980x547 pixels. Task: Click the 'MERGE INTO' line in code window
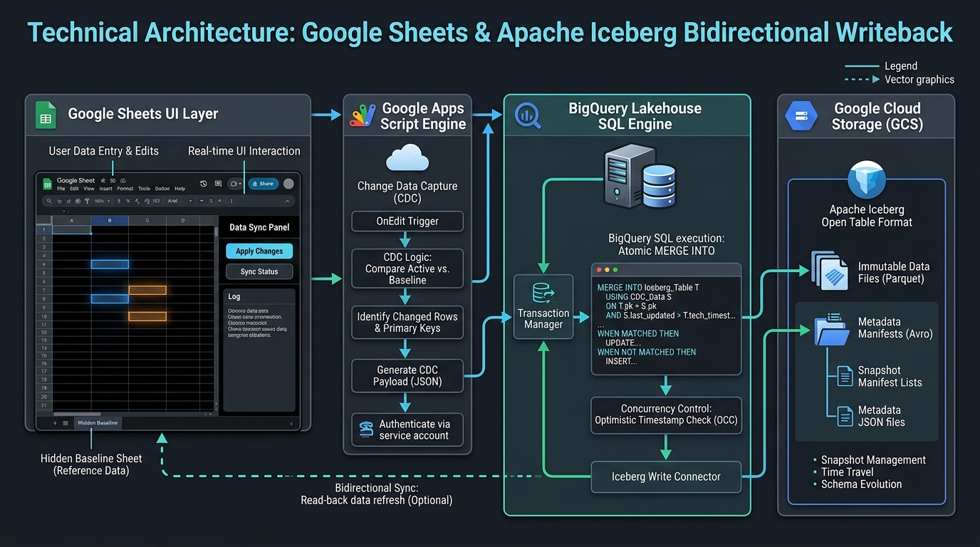pos(648,287)
